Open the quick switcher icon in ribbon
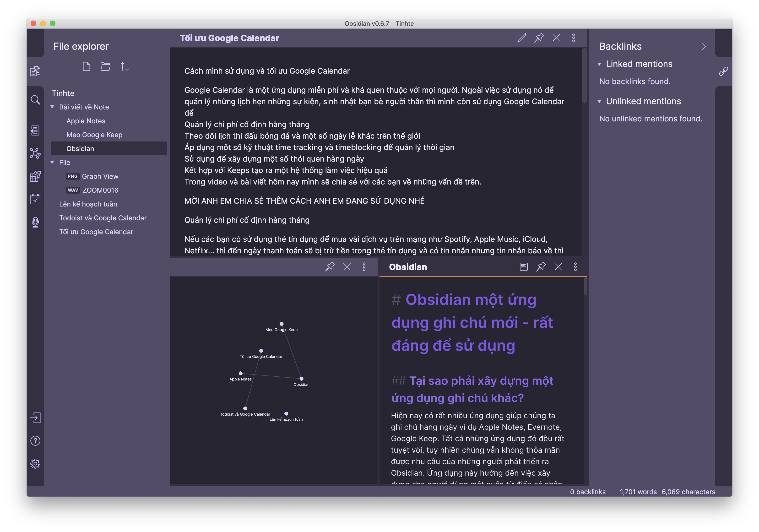The height and width of the screenshot is (532, 759). coord(35,130)
